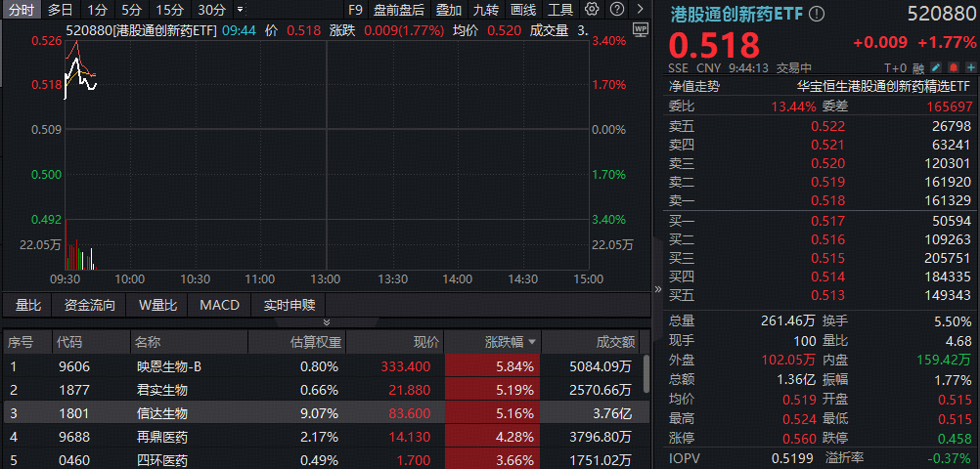Open the more periods dropdown after 30分
This screenshot has height=469, width=980.
241,10
